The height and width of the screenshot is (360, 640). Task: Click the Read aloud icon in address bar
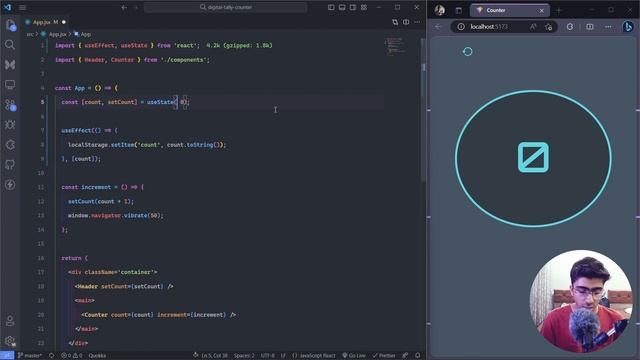tap(533, 27)
